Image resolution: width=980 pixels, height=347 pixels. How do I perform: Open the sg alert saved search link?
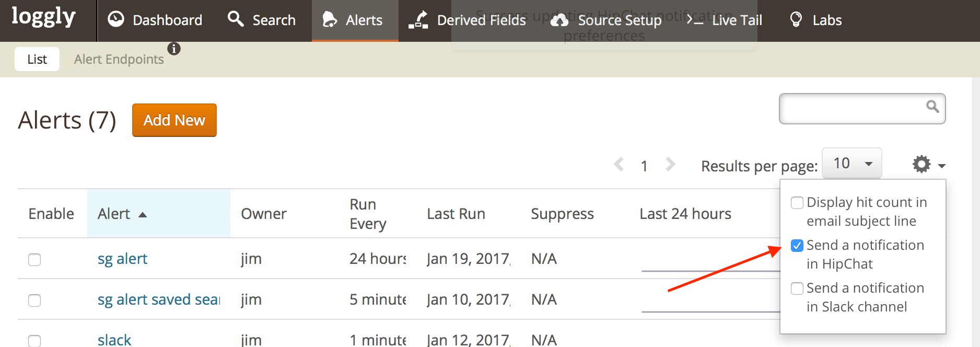pos(159,299)
